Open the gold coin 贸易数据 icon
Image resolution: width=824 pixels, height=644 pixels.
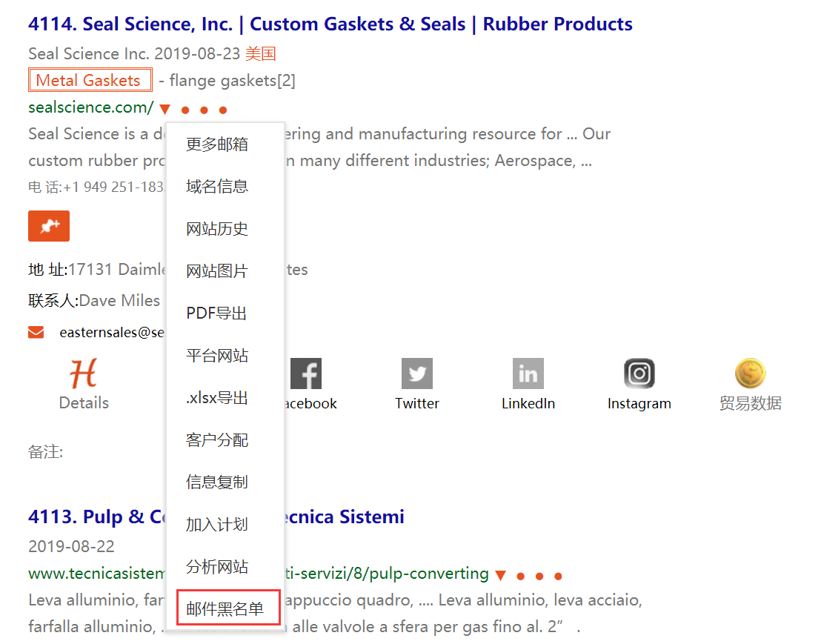751,374
